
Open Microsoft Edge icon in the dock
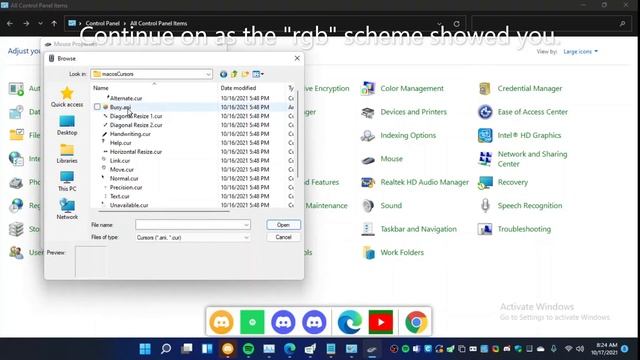(x=349, y=322)
